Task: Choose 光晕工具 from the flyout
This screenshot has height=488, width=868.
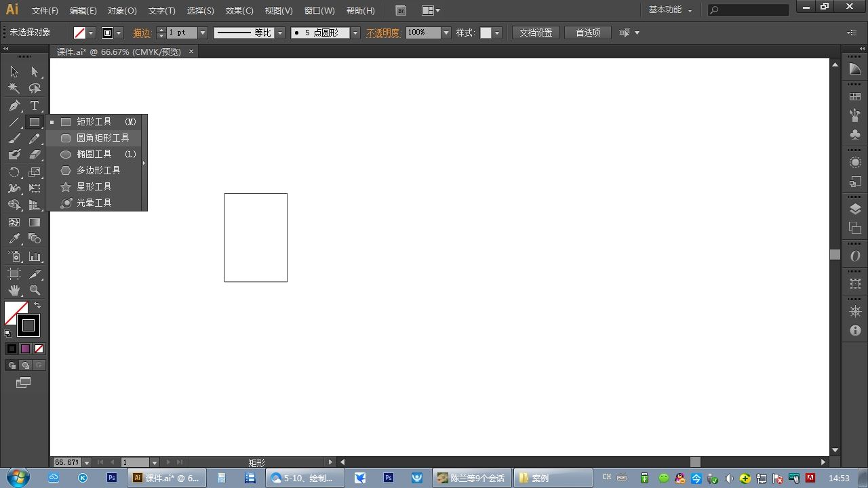Action: (94, 203)
